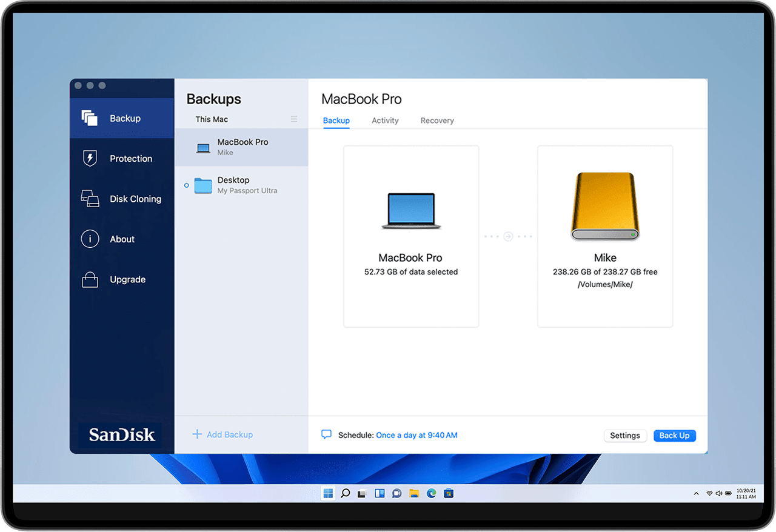This screenshot has width=776, height=532.
Task: Click the MacBook Pro backup source tile
Action: (411, 236)
